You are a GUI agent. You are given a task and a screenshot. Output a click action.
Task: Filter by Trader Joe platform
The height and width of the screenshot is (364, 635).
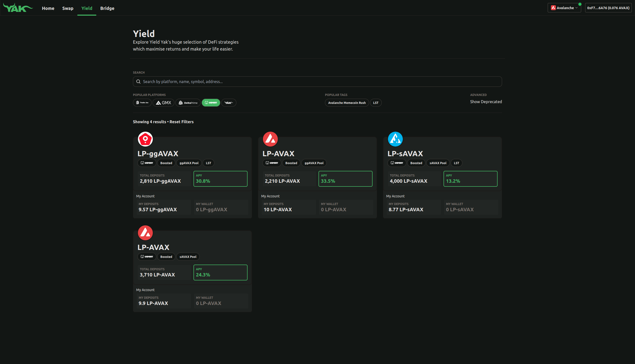click(x=142, y=103)
